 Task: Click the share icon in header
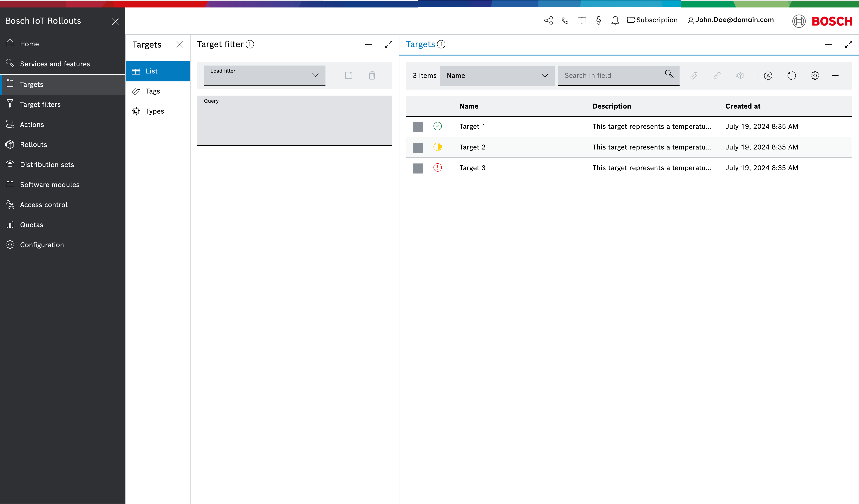pyautogui.click(x=548, y=20)
